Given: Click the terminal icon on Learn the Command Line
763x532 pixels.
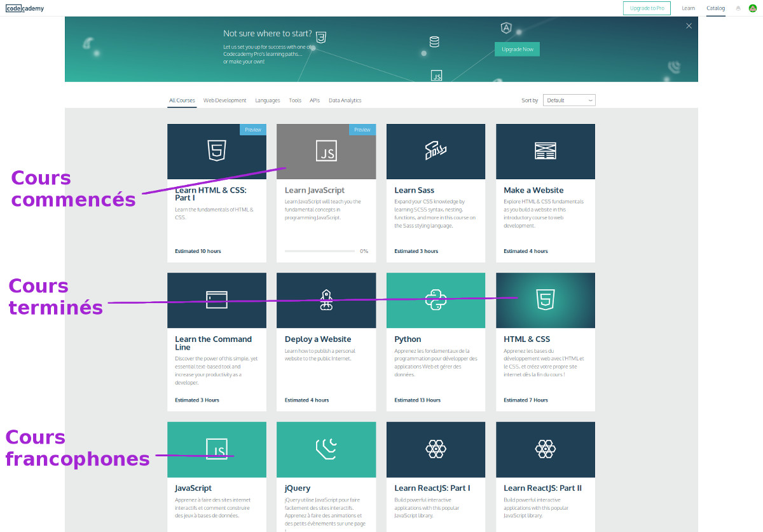Looking at the screenshot, I should click(x=216, y=300).
